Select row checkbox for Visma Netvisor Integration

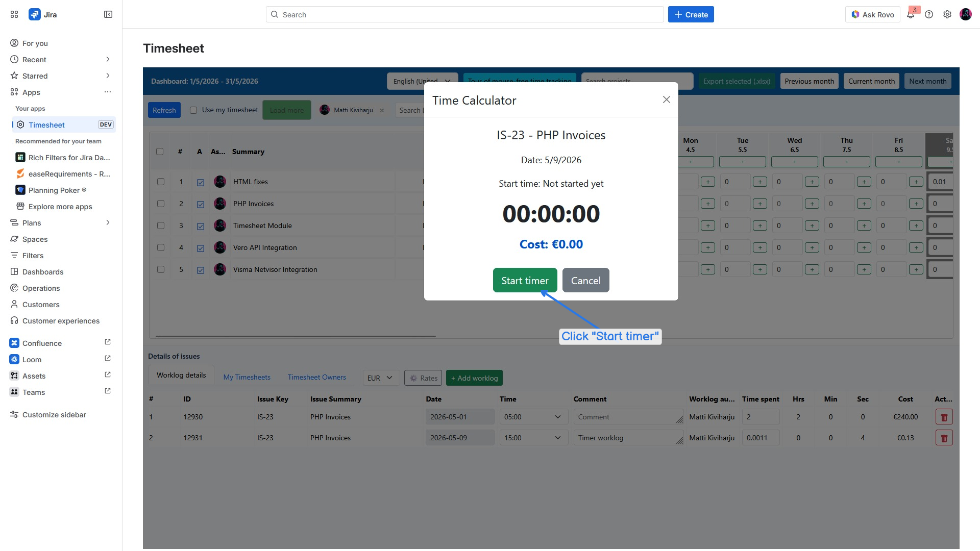click(x=161, y=269)
